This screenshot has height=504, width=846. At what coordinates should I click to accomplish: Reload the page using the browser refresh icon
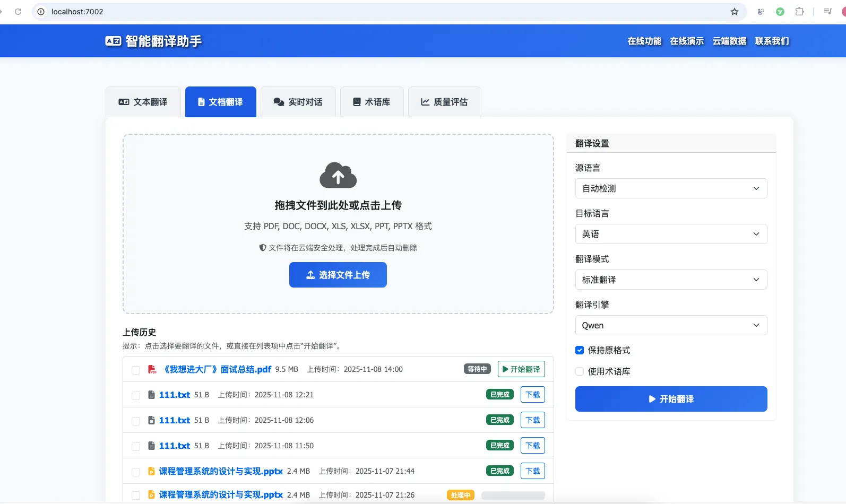point(18,12)
